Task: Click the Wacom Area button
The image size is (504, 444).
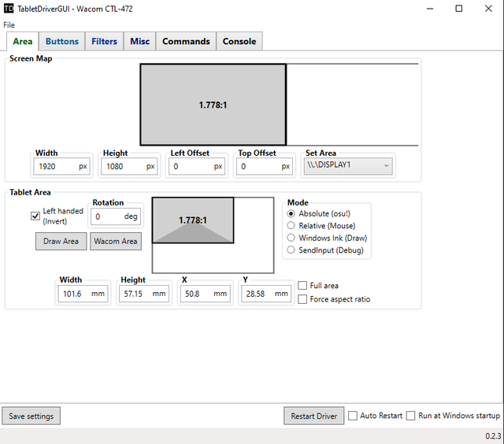Action: (116, 241)
